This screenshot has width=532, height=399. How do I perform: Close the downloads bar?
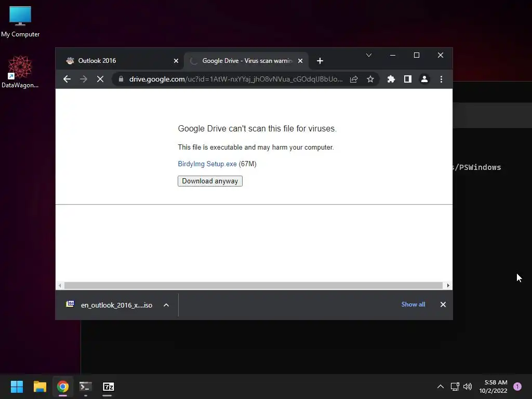point(443,304)
